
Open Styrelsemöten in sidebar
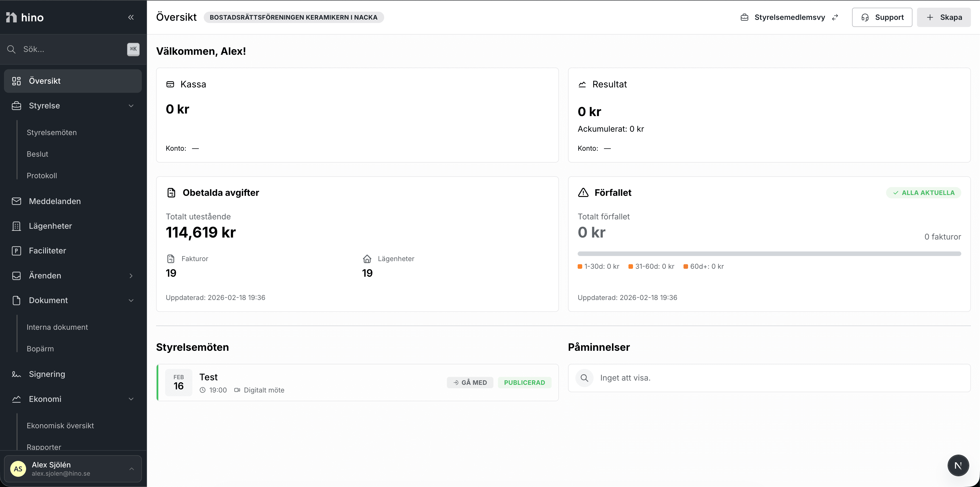coord(52,133)
